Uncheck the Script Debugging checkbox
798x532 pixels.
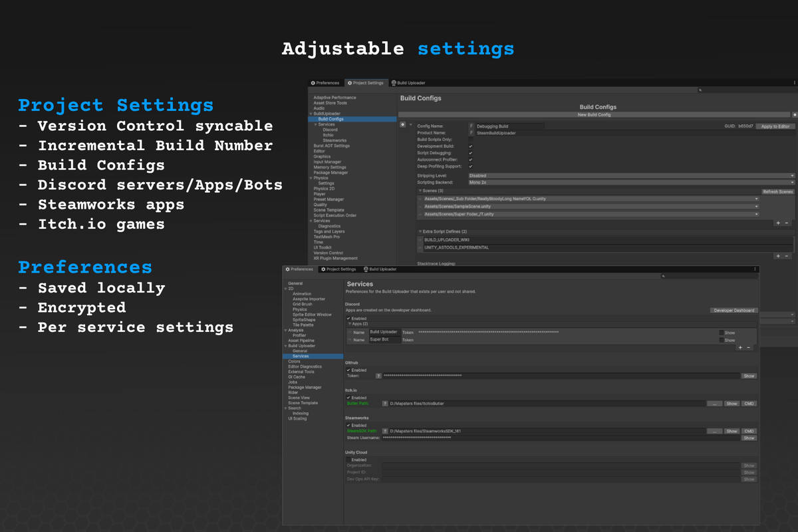pyautogui.click(x=471, y=152)
